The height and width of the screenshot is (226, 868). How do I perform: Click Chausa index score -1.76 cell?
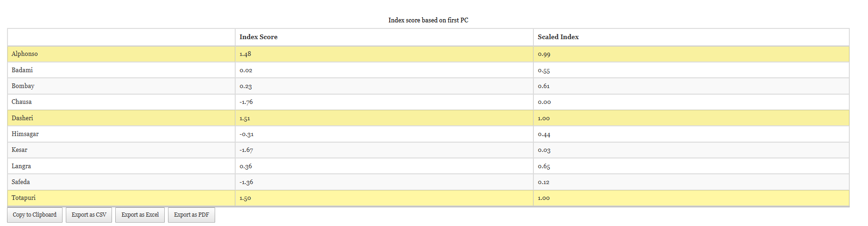point(384,102)
